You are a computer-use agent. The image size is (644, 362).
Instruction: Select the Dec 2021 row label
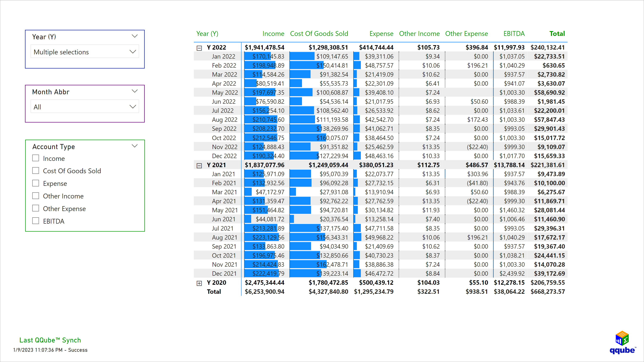pos(225,274)
